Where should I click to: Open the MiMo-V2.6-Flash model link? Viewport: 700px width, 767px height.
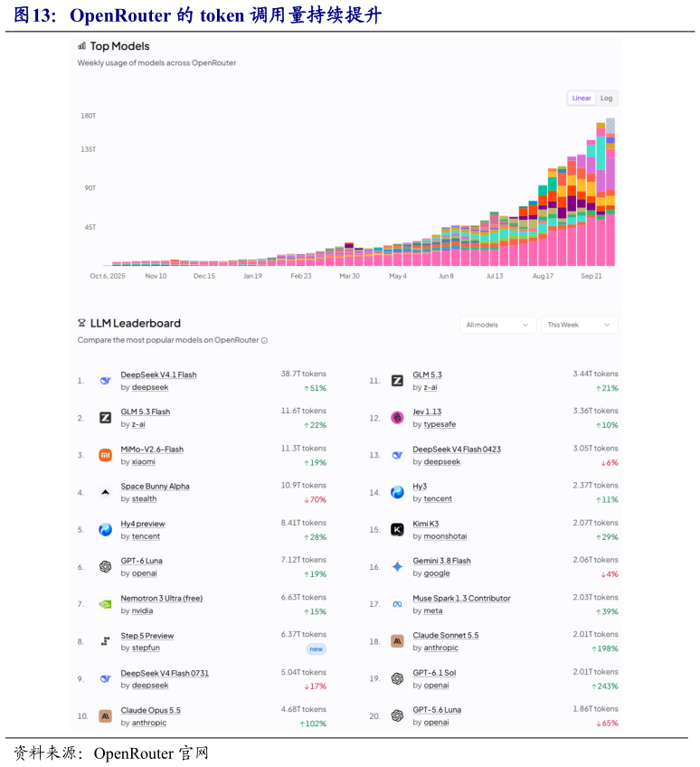pos(152,449)
